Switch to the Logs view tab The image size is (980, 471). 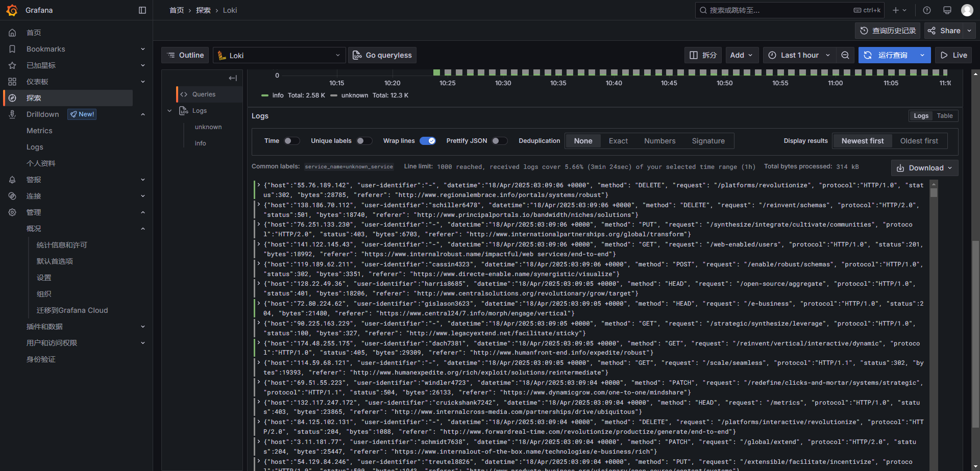tap(921, 116)
